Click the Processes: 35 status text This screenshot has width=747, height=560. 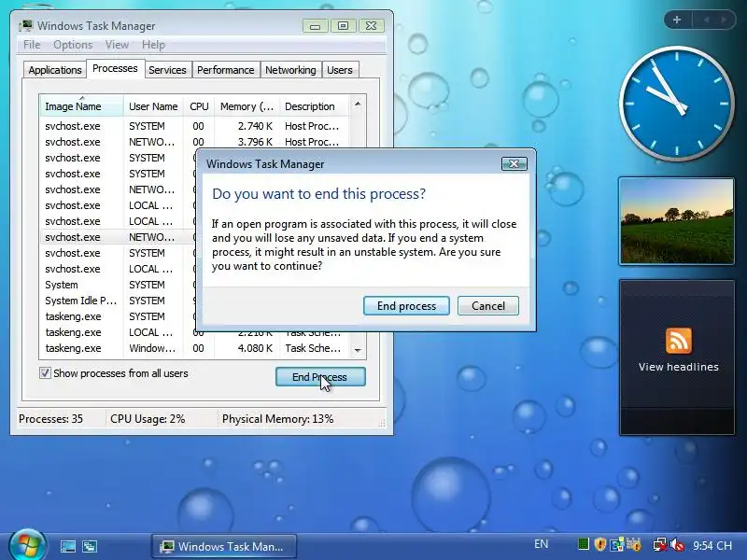coord(50,419)
